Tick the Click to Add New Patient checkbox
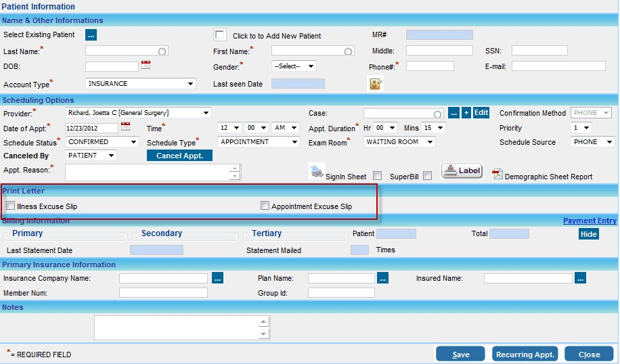This screenshot has height=364, width=620. (x=220, y=35)
